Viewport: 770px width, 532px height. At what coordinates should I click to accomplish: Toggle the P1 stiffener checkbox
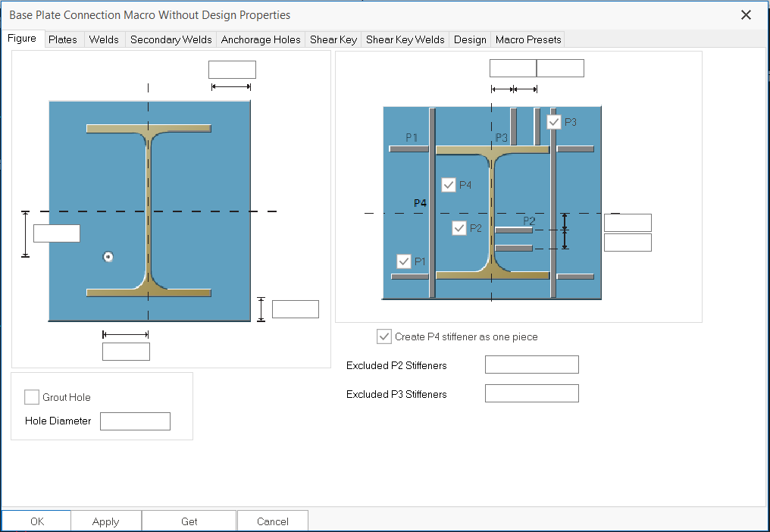click(x=404, y=261)
